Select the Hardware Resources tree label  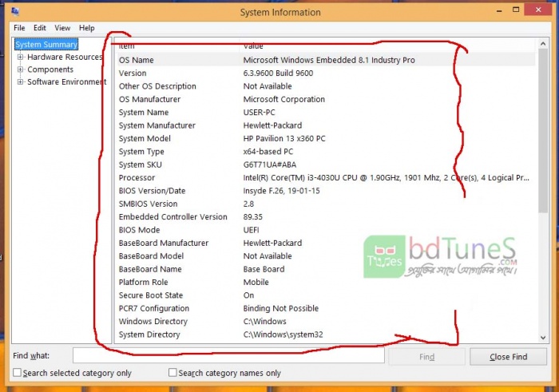click(65, 57)
